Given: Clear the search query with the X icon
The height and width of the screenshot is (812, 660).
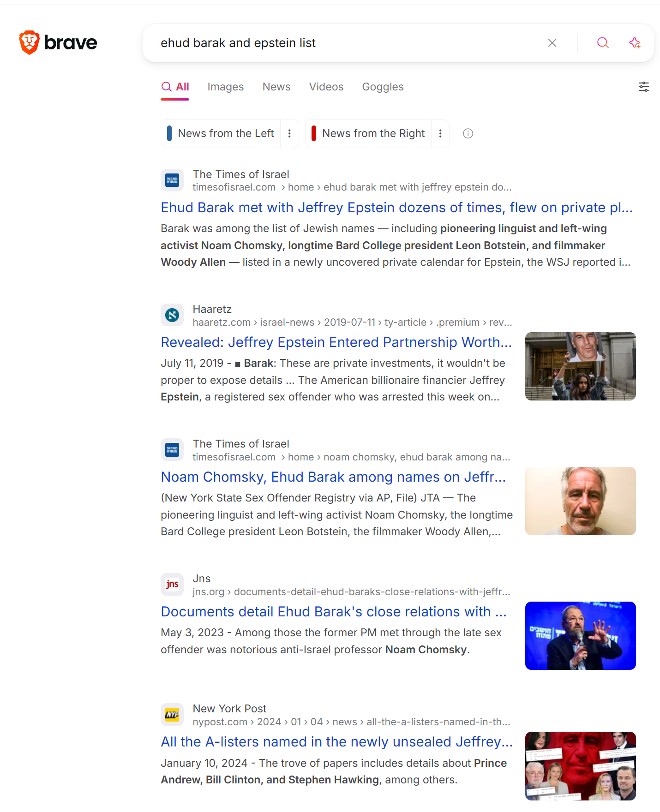Looking at the screenshot, I should coord(552,43).
